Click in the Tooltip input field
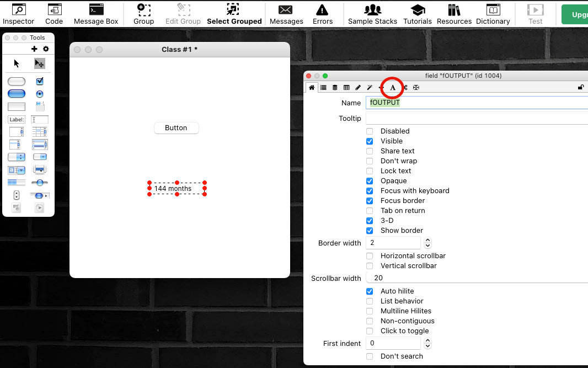The image size is (588, 368). pyautogui.click(x=474, y=119)
